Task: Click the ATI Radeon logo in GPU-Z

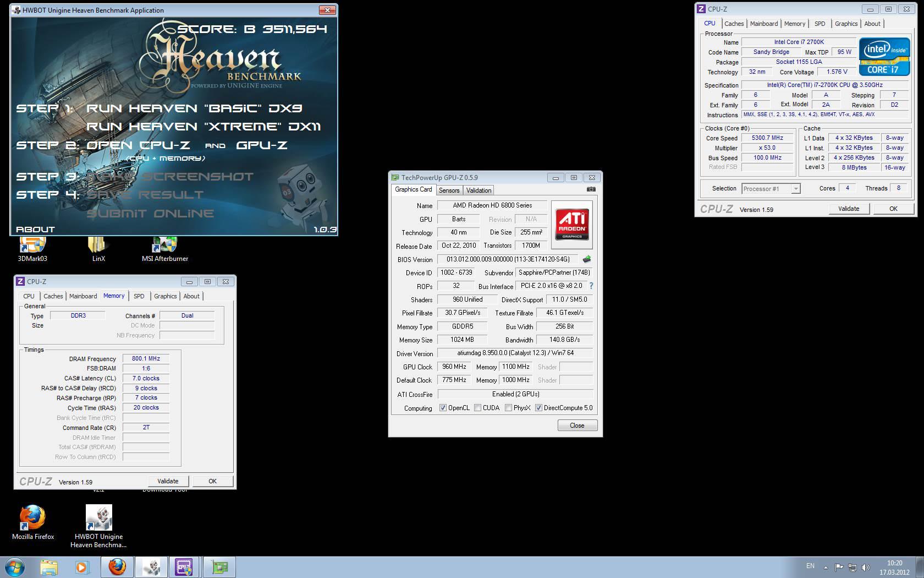Action: pyautogui.click(x=572, y=225)
